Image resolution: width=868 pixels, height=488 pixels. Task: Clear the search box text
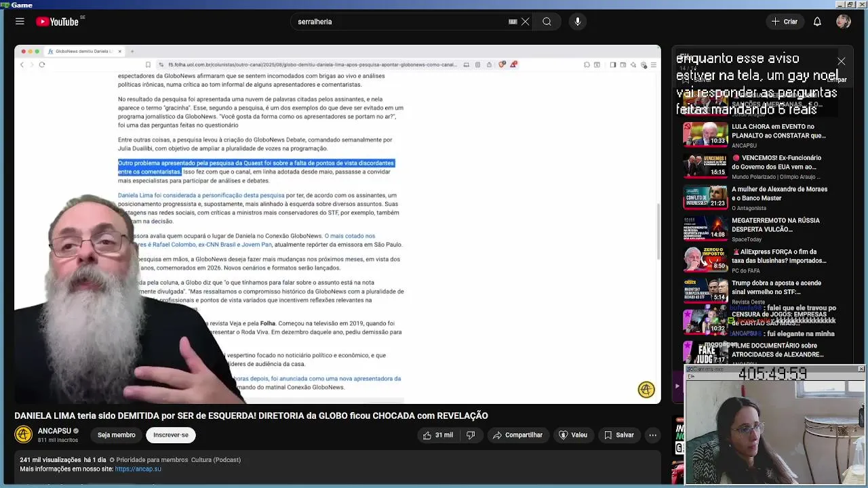tap(525, 22)
